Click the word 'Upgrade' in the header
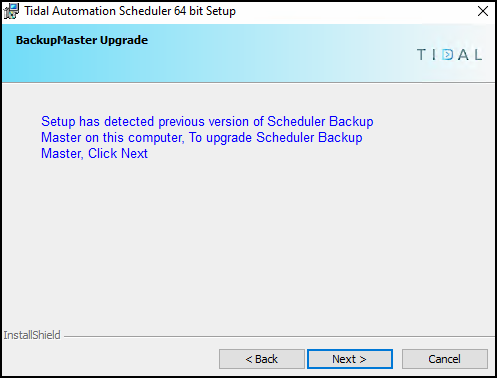The image size is (497, 378). tap(124, 41)
